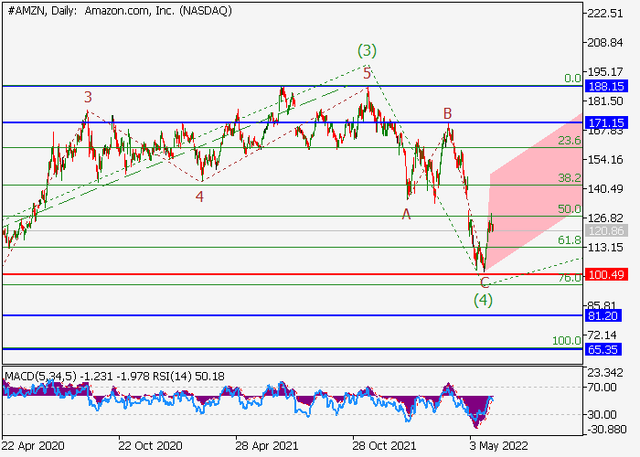Click the Fibonacci 50.0 level label

coord(569,209)
